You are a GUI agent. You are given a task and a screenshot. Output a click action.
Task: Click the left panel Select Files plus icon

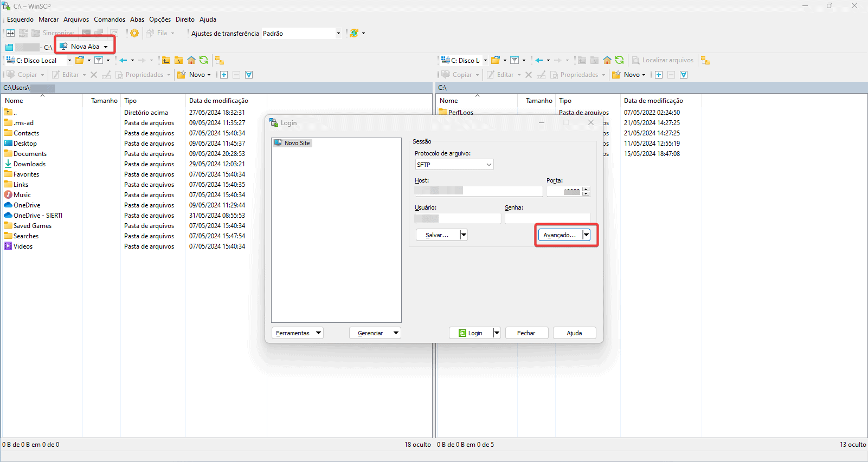pos(224,75)
